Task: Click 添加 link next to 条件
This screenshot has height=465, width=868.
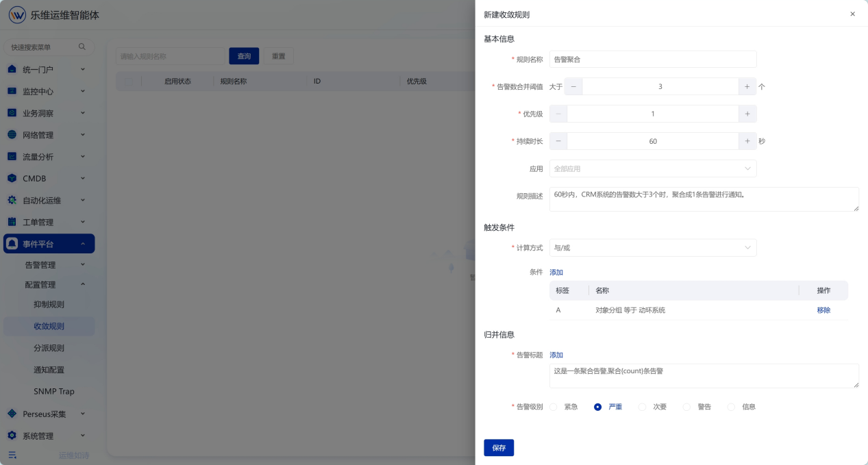Action: pos(556,272)
